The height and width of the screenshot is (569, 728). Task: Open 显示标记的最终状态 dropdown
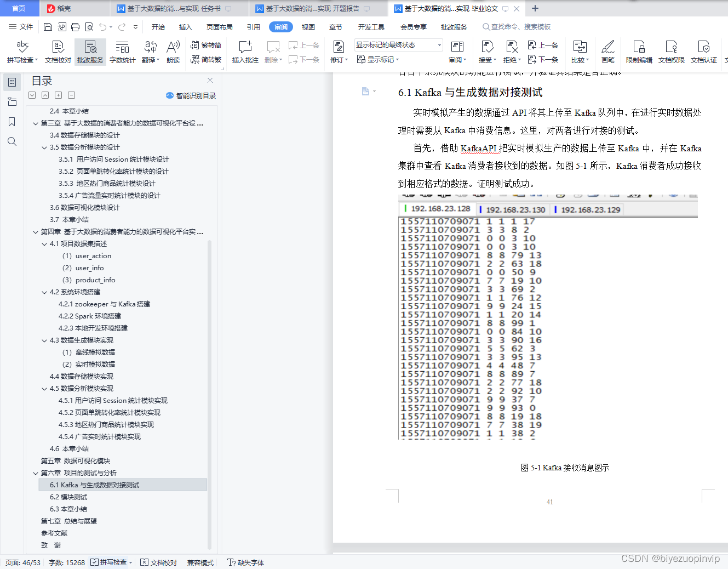[x=399, y=45]
